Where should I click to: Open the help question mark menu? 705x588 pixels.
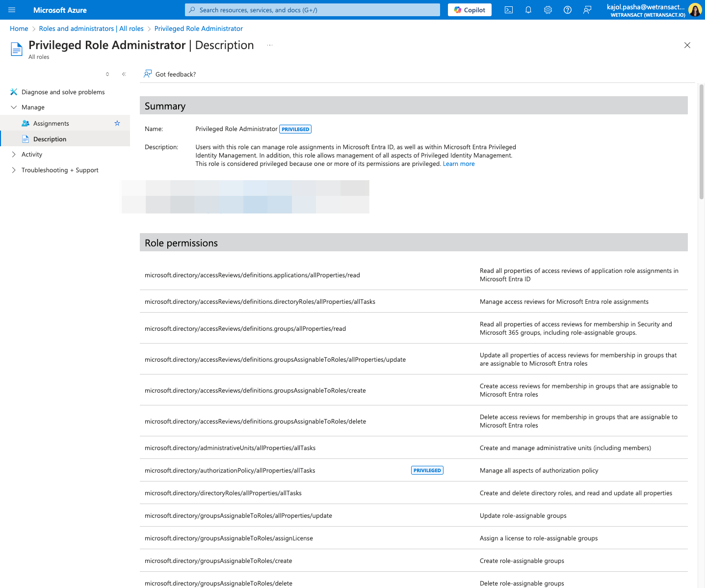(568, 10)
